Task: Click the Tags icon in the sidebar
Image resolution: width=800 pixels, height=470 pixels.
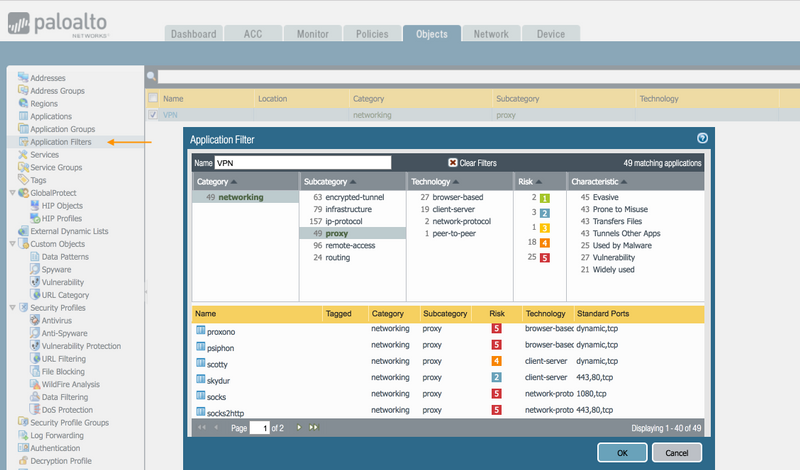Action: click(23, 180)
